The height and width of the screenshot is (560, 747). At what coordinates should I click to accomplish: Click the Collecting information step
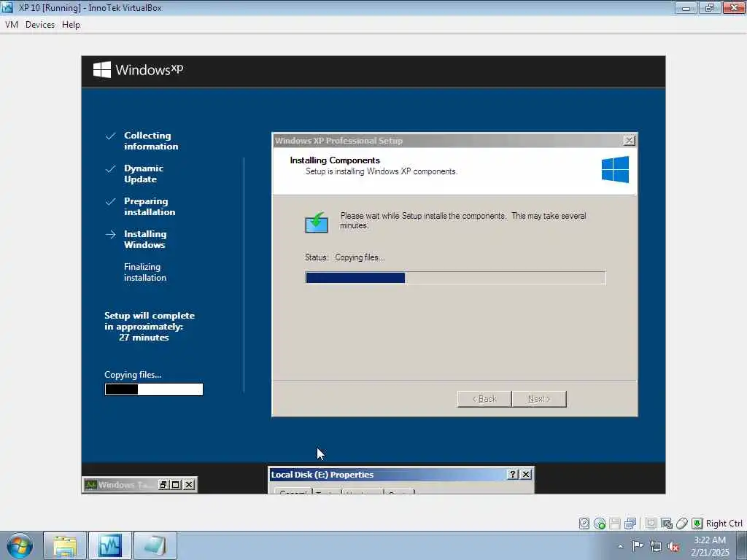[x=151, y=141]
